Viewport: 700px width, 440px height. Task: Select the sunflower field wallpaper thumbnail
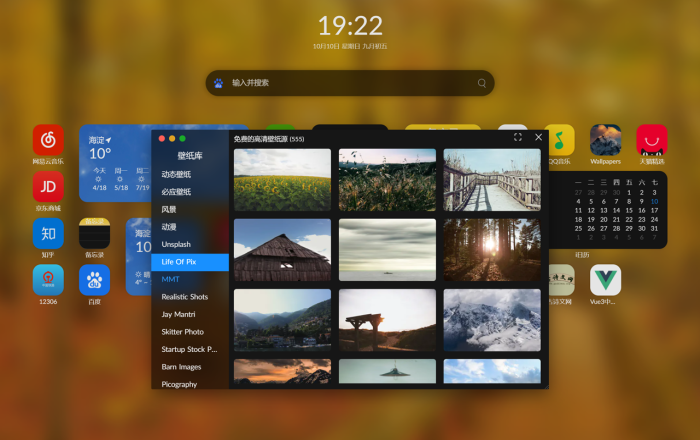tap(283, 180)
